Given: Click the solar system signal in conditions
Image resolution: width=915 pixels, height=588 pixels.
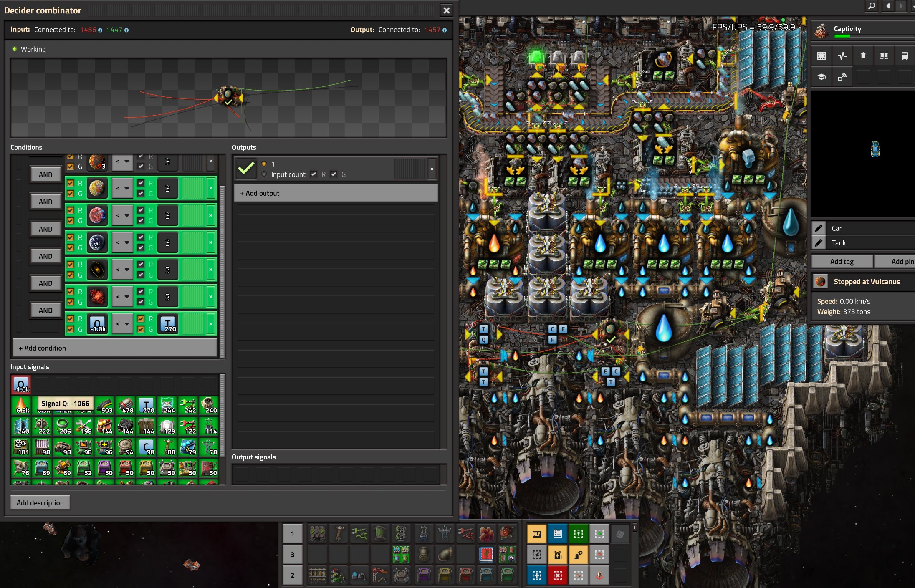Looking at the screenshot, I should (97, 270).
